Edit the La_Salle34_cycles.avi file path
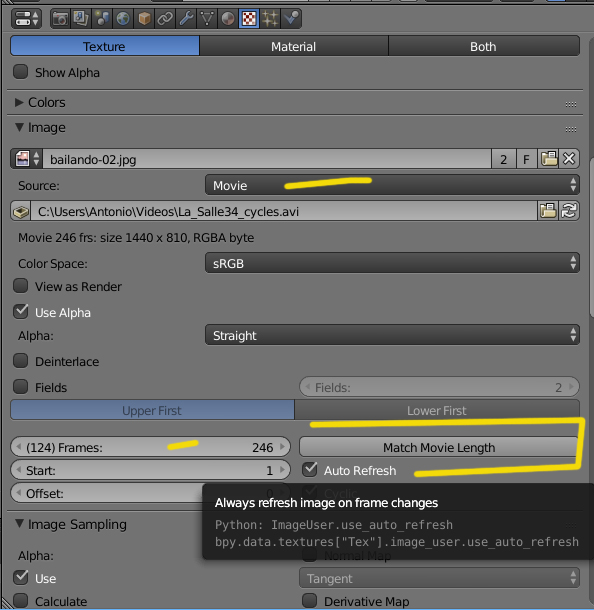Image resolution: width=594 pixels, height=610 pixels. pyautogui.click(x=284, y=211)
